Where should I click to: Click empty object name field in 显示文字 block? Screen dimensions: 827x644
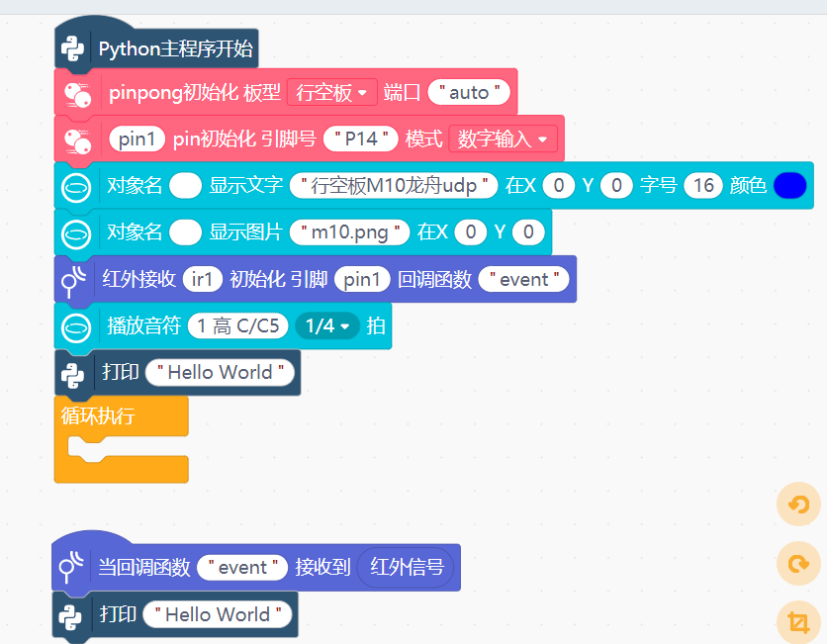[186, 185]
